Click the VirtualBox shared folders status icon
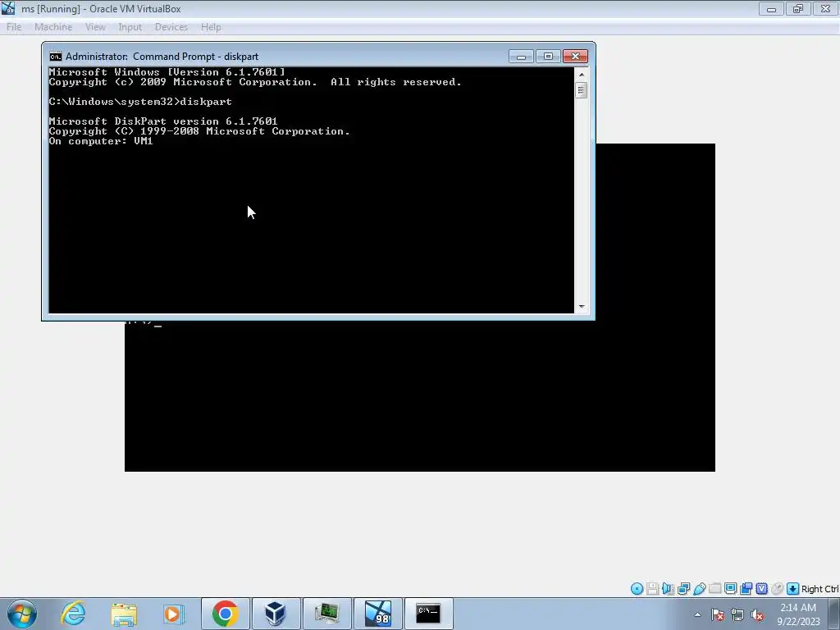Screen dimensions: 840x630 (x=714, y=589)
